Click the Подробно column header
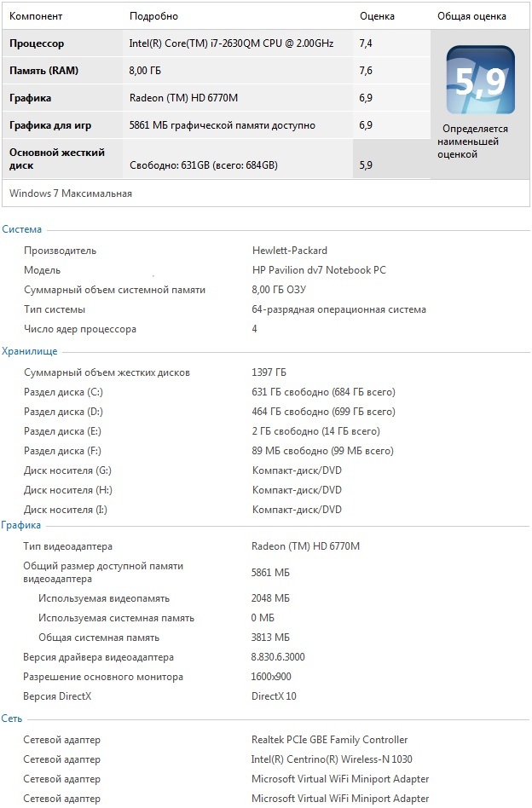Screen dimensions: 532x808 click(153, 16)
